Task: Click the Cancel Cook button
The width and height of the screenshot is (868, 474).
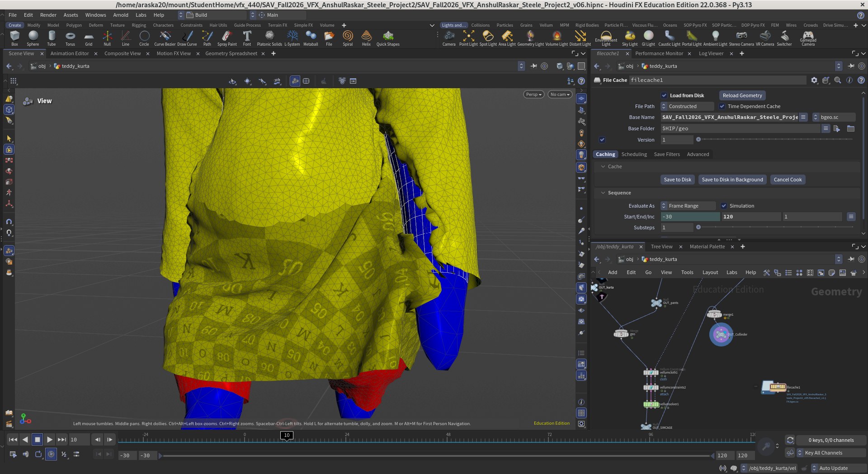Action: pos(788,180)
